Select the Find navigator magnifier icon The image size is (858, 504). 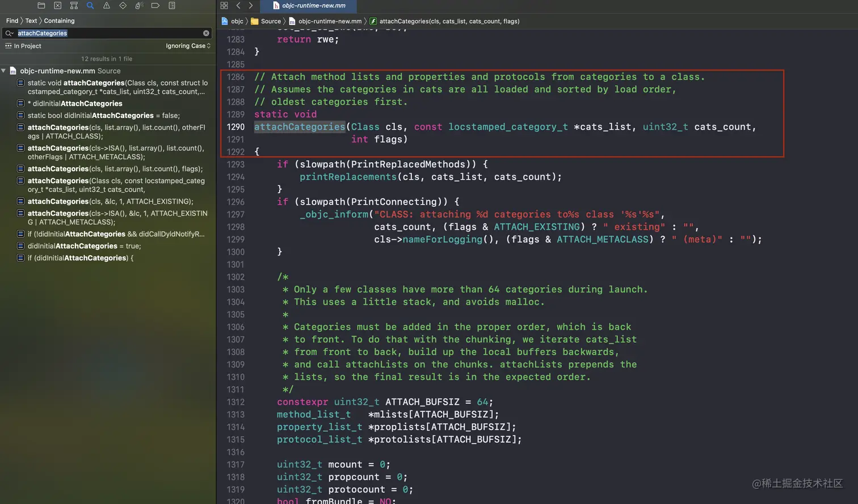(90, 6)
